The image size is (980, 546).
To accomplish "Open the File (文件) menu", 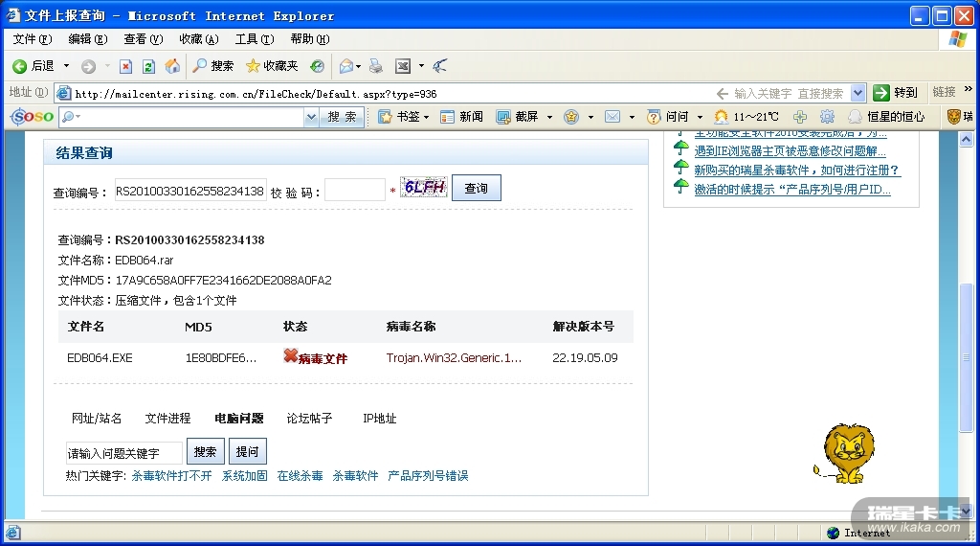I will coord(33,39).
